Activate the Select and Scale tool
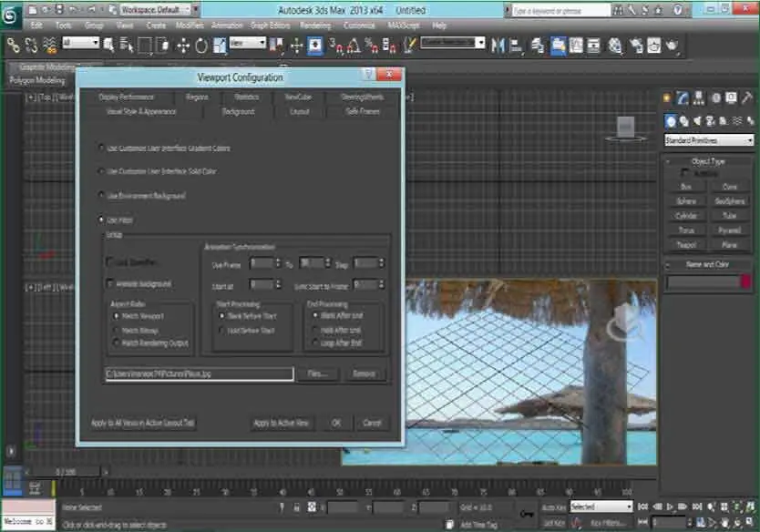 [x=220, y=46]
